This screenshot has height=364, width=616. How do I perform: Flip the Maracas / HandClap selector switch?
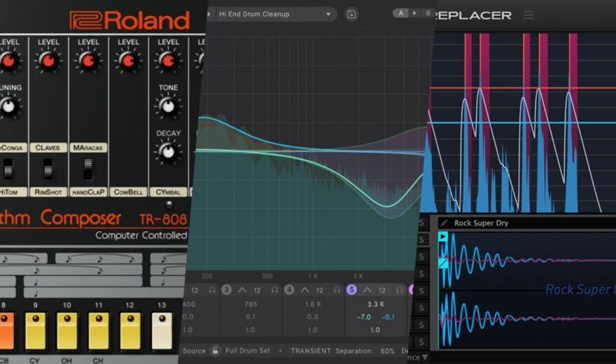click(88, 169)
